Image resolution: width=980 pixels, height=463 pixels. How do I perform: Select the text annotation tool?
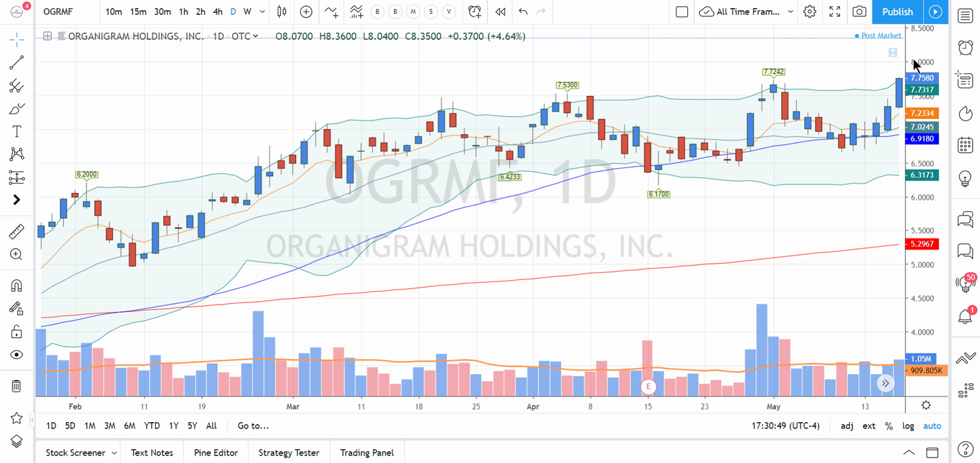click(x=16, y=131)
